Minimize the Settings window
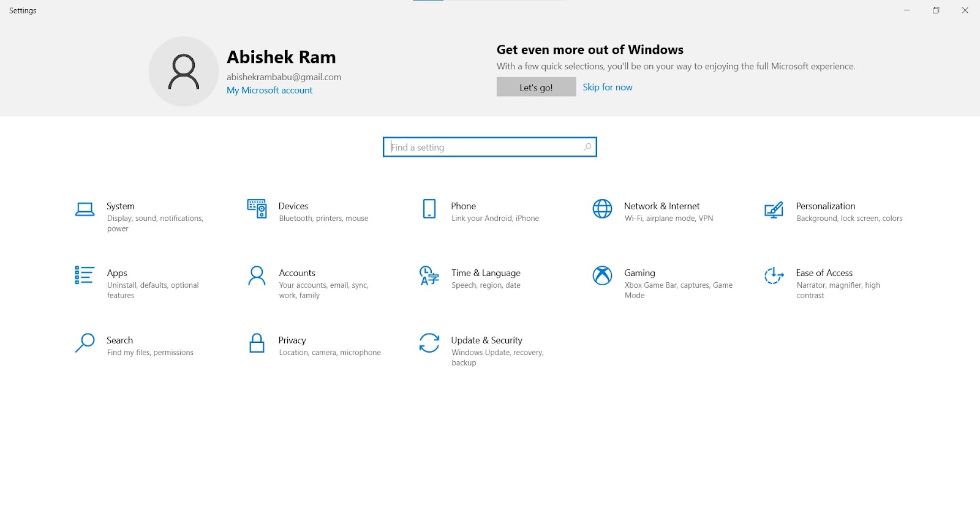 click(x=907, y=10)
